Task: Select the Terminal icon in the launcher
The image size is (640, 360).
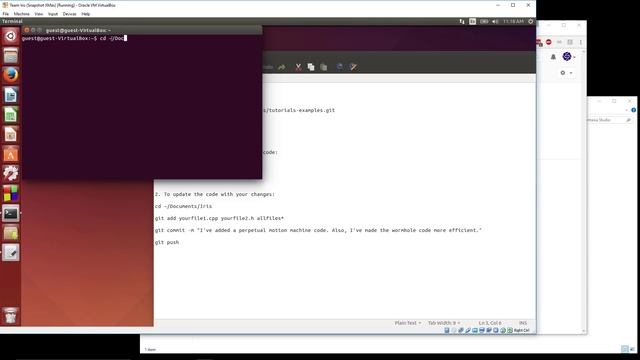Action: point(11,213)
